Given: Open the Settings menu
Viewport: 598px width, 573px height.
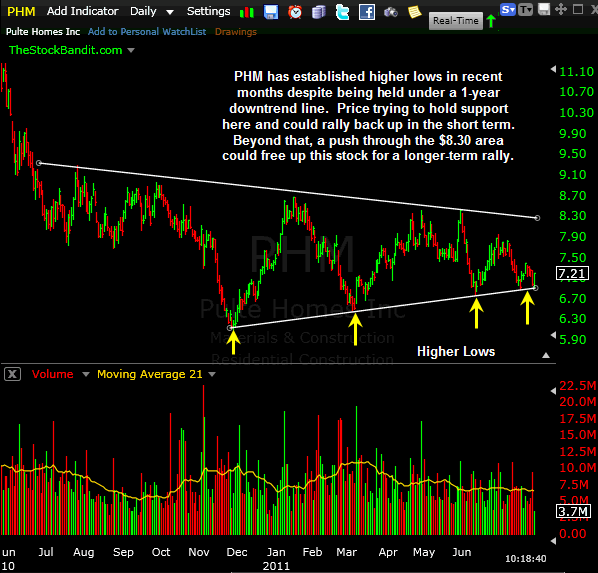Looking at the screenshot, I should [x=209, y=11].
